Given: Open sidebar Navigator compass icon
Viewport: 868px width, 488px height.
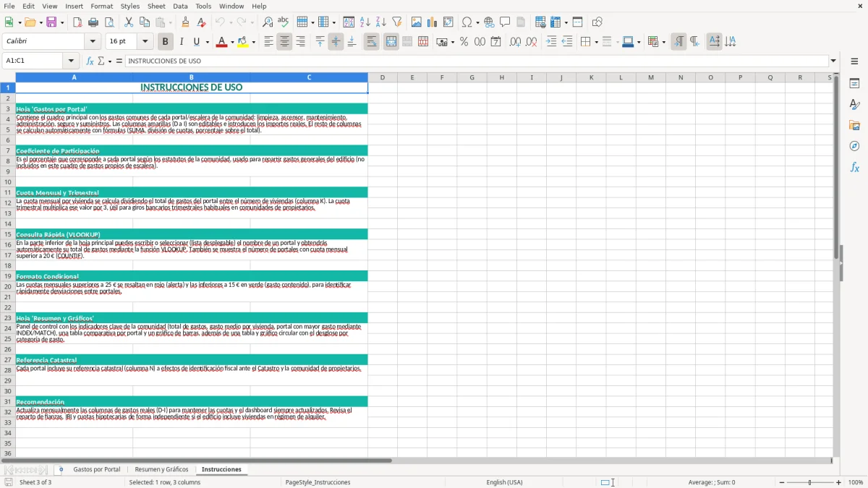Looking at the screenshot, I should [x=854, y=147].
